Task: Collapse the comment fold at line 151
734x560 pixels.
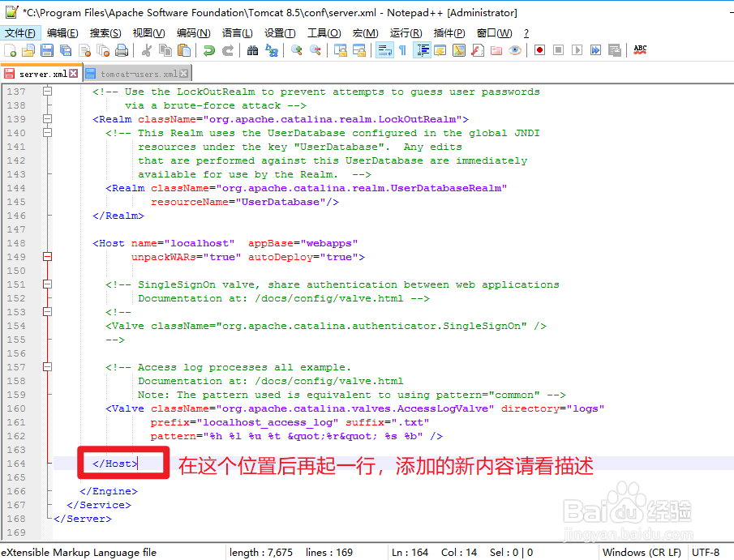Action: coord(47,284)
